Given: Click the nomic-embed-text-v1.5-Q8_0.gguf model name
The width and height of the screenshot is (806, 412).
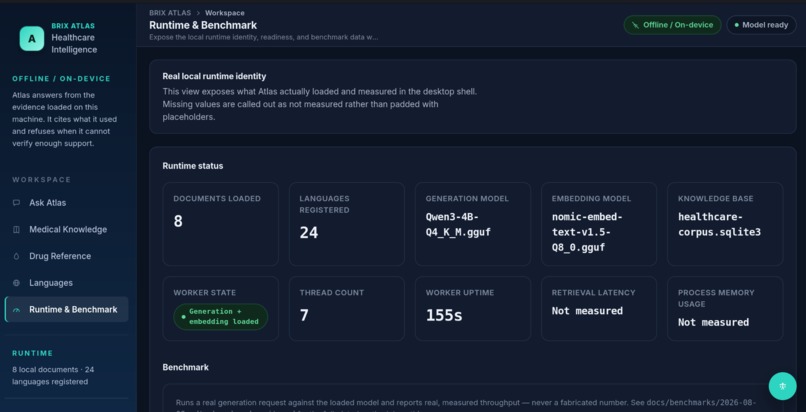Looking at the screenshot, I should tap(587, 232).
